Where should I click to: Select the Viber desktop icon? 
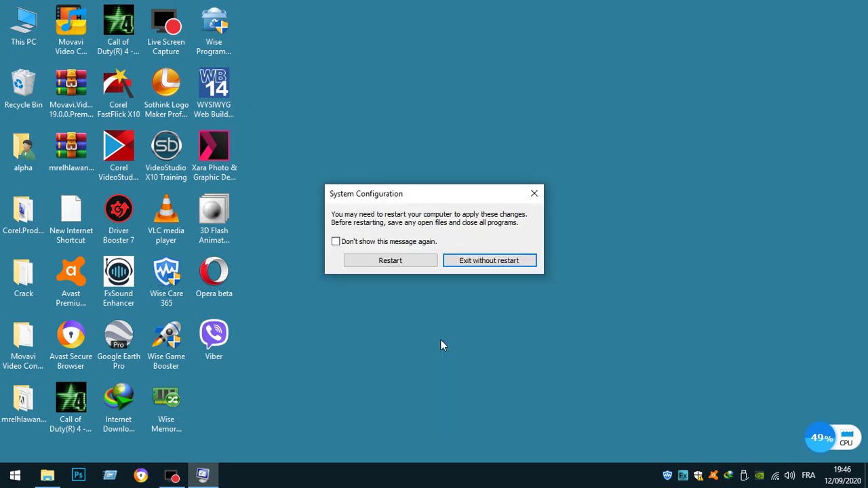[x=214, y=341]
